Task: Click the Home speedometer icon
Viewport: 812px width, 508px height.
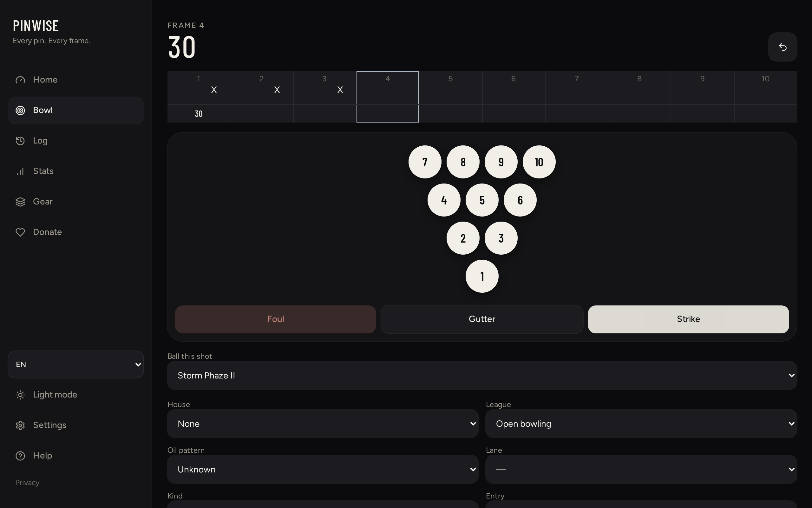Action: point(21,80)
